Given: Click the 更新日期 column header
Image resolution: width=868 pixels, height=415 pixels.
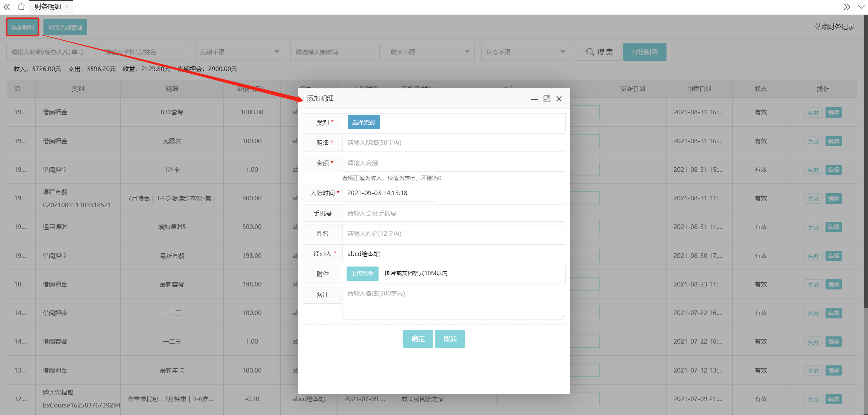Looking at the screenshot, I should tap(633, 89).
